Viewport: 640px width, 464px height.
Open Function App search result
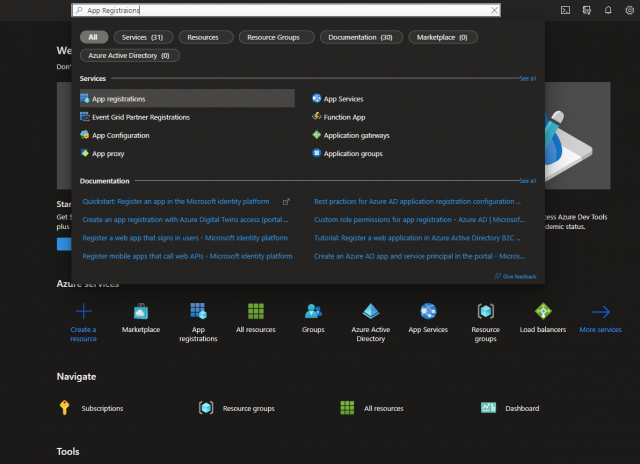339,117
